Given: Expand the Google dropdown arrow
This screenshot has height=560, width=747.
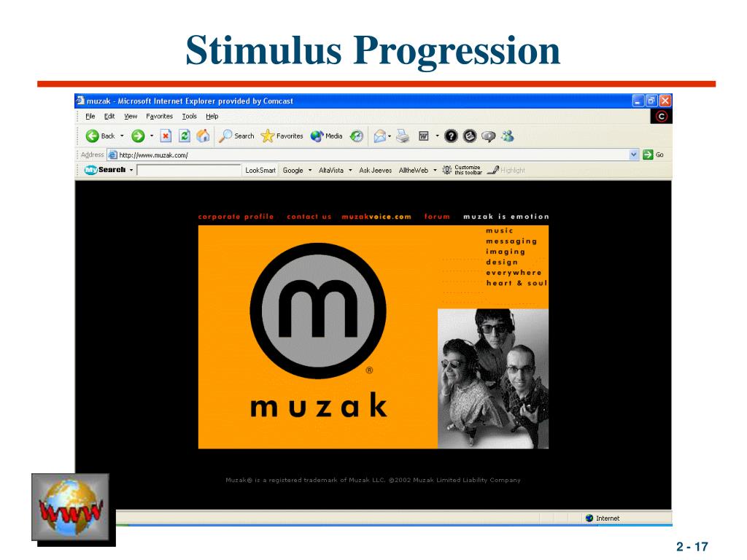Looking at the screenshot, I should click(310, 171).
